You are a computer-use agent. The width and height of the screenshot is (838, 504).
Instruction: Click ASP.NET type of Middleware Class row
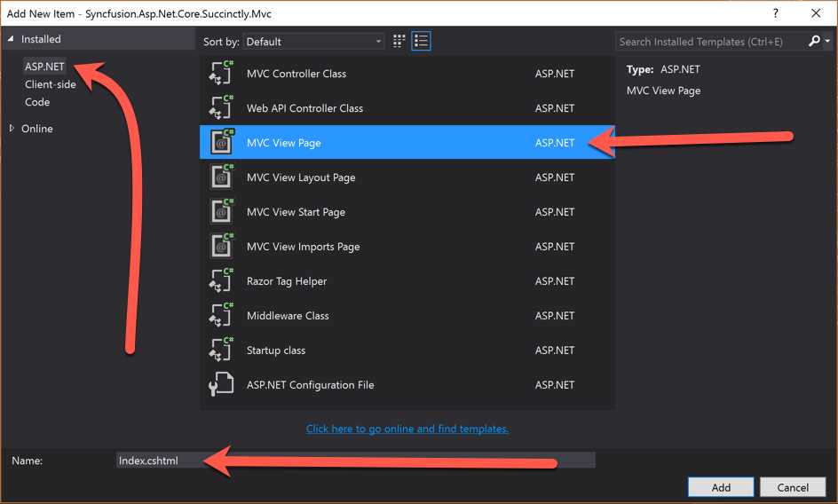coord(555,316)
